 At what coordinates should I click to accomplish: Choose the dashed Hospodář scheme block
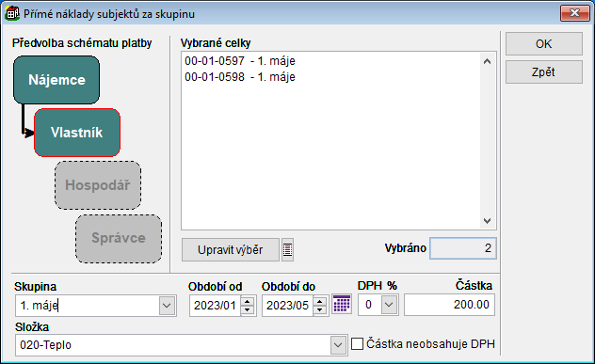coord(98,185)
